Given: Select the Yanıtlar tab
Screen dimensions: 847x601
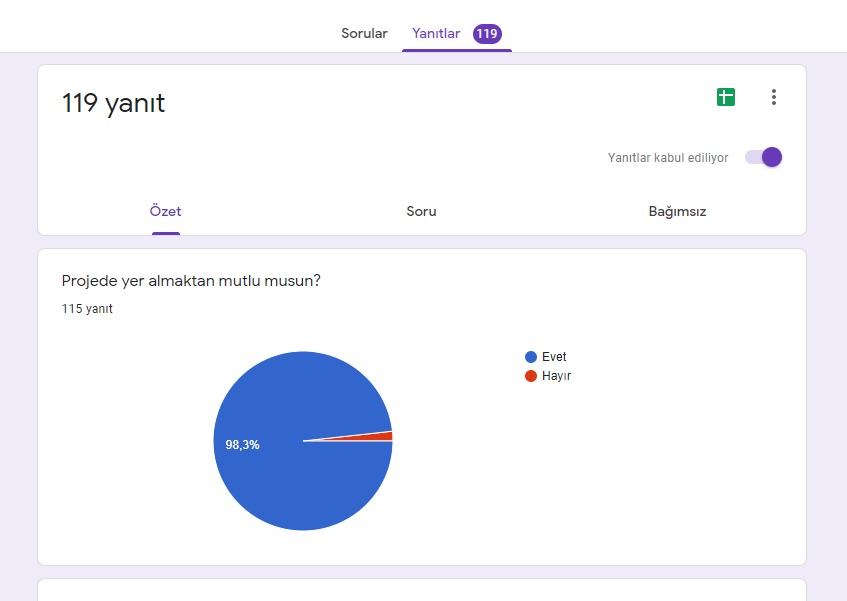Looking at the screenshot, I should [x=436, y=34].
